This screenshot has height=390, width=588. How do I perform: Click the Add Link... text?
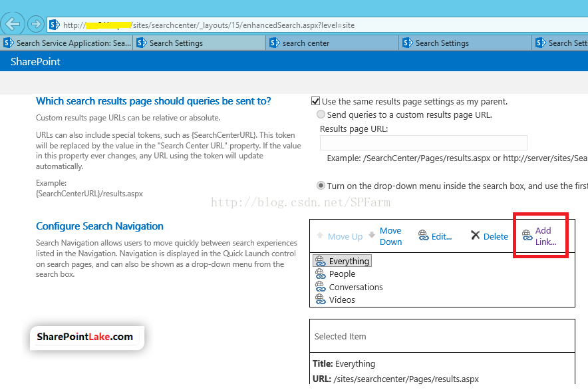click(545, 236)
